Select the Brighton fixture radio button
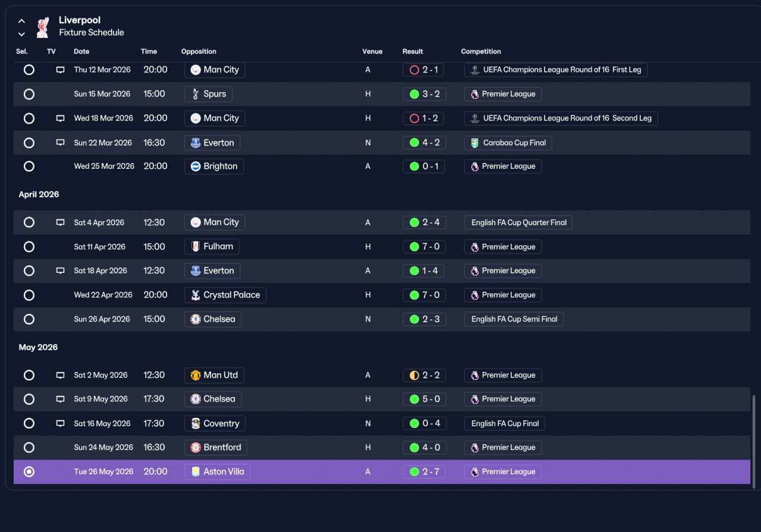Image resolution: width=761 pixels, height=532 pixels. [x=29, y=166]
